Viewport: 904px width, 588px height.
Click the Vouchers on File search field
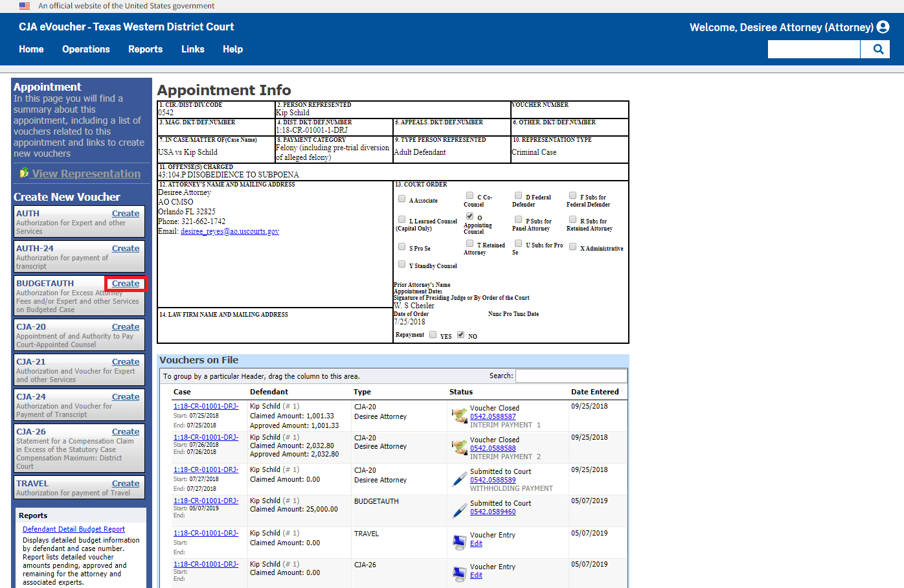571,376
